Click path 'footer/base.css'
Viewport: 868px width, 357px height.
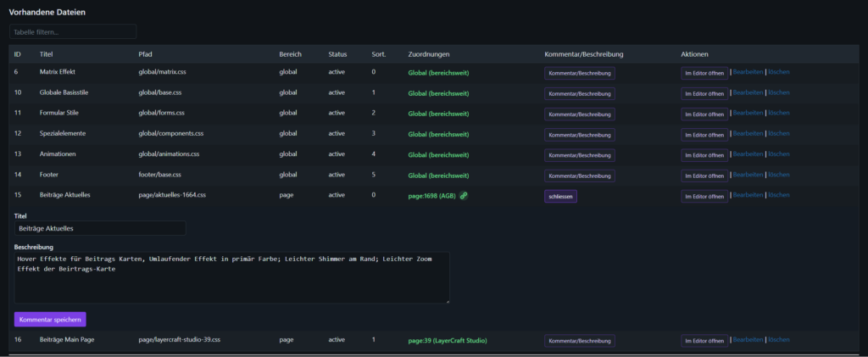[159, 175]
